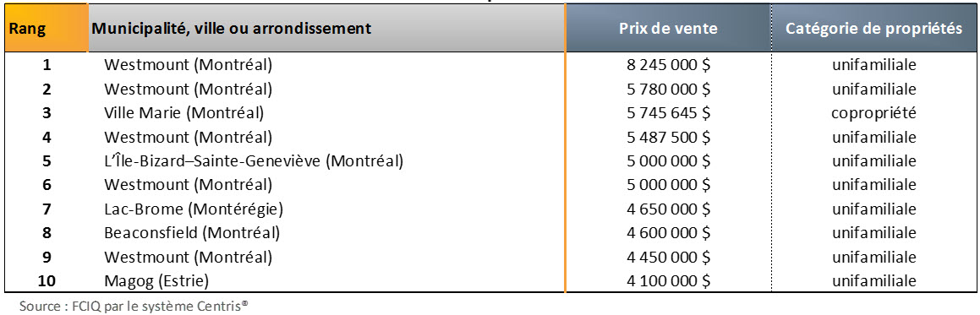This screenshot has height=315, width=980.
Task: Click the 8 245 000 $ price
Action: 668,65
